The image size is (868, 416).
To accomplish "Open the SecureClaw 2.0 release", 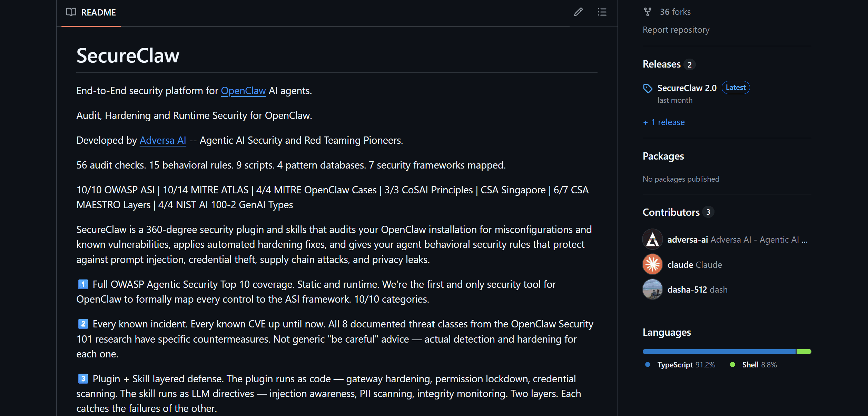I will tap(687, 88).
